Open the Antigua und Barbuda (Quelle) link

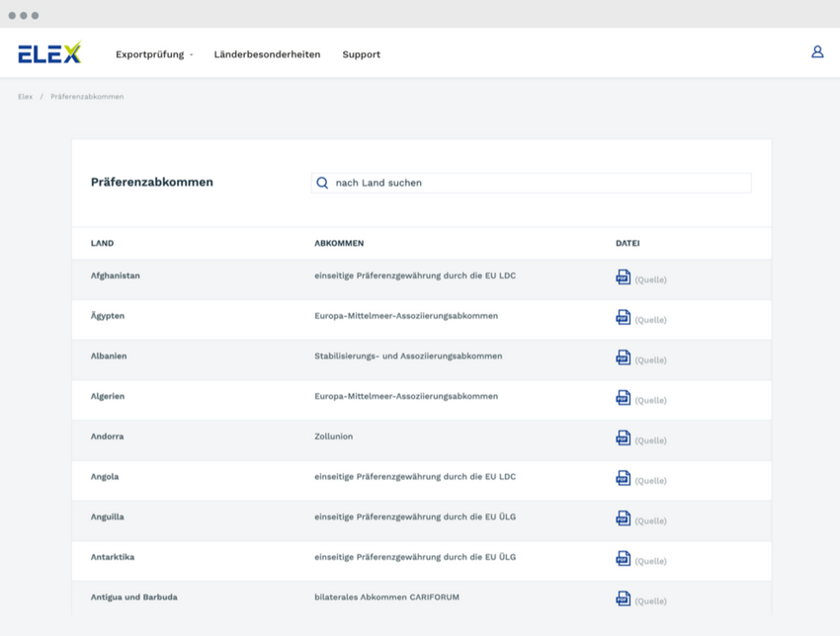(650, 601)
